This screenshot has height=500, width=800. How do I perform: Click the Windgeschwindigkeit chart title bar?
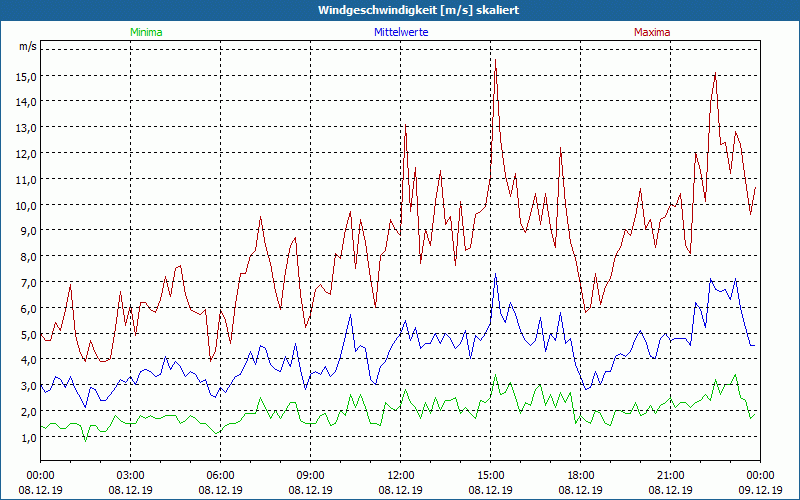(400, 9)
